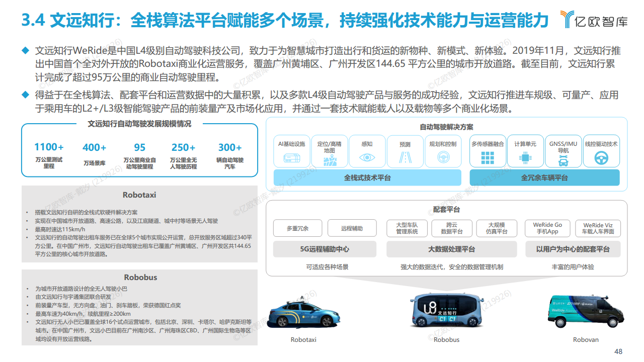Click the 多传感器融合 grid icon
This screenshot has width=644, height=362.
[488, 158]
